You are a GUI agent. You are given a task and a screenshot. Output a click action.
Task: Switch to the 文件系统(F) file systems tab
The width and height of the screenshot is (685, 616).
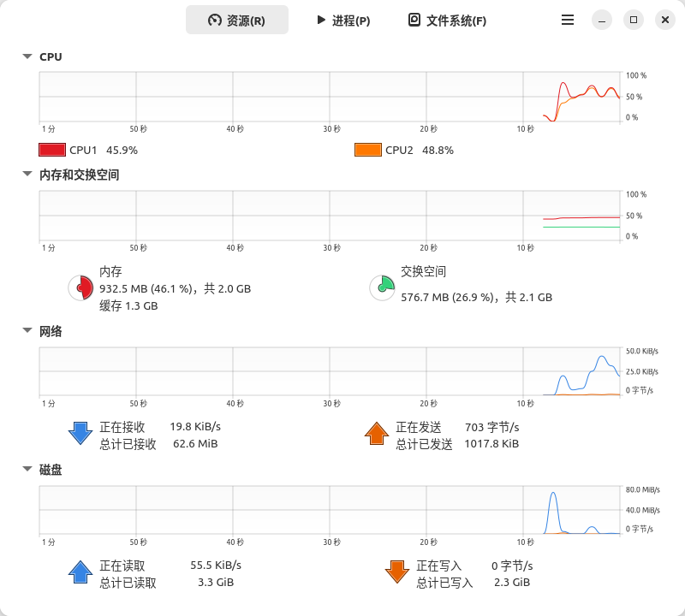[x=447, y=20]
